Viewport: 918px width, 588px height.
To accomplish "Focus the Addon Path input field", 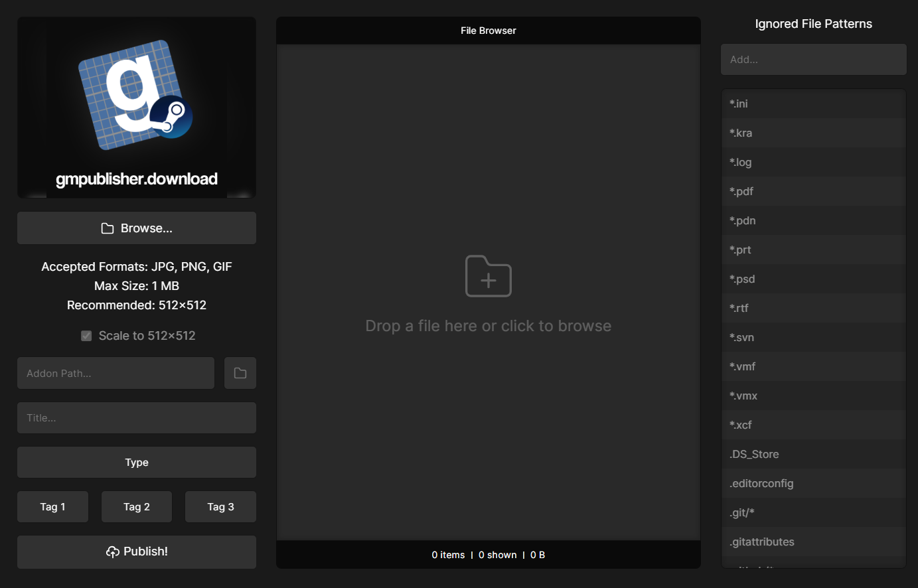I will point(115,373).
